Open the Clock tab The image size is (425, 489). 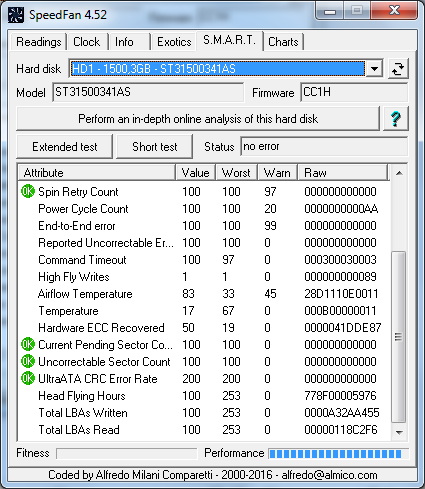point(87,42)
